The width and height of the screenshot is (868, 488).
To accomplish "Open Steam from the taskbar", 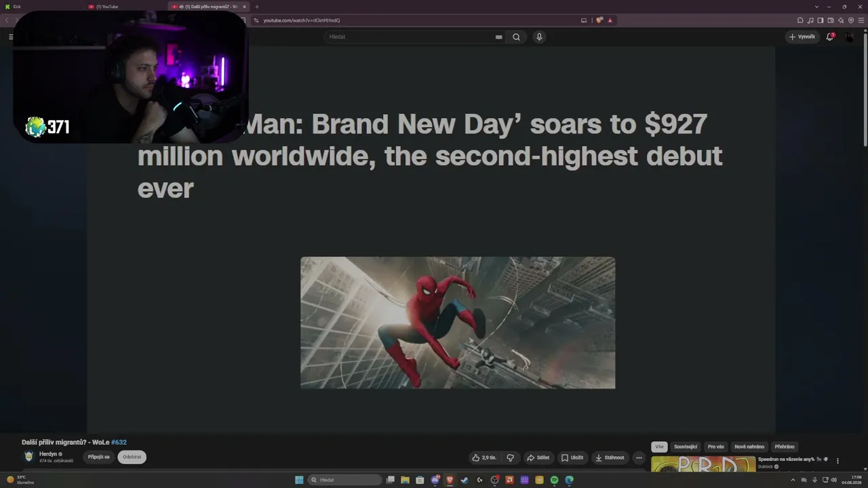I will coord(465,480).
